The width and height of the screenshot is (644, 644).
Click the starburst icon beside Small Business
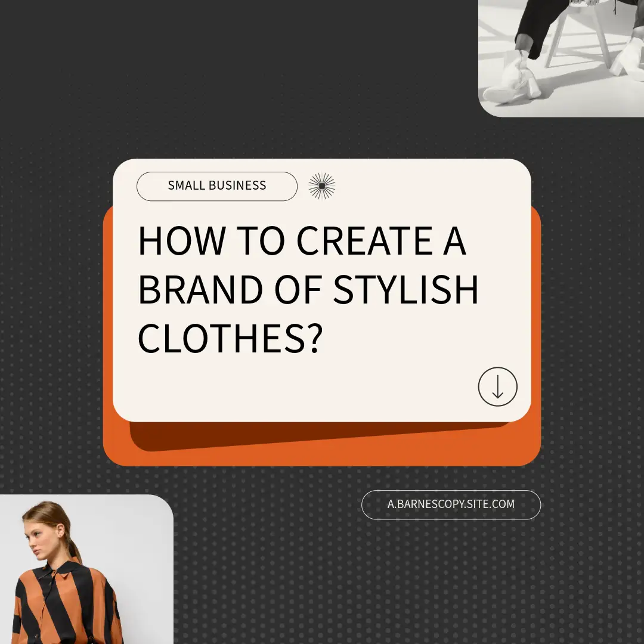pyautogui.click(x=322, y=186)
